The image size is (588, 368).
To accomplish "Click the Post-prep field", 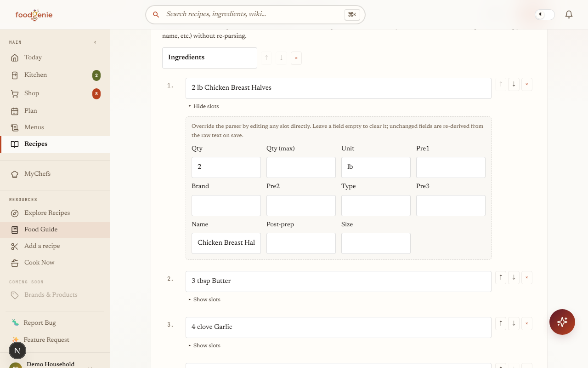I will 301,243.
